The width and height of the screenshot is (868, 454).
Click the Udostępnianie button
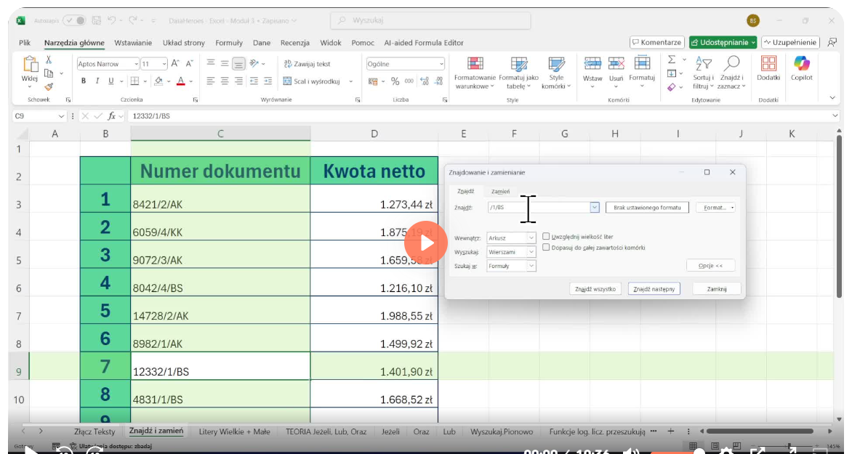[x=723, y=43]
